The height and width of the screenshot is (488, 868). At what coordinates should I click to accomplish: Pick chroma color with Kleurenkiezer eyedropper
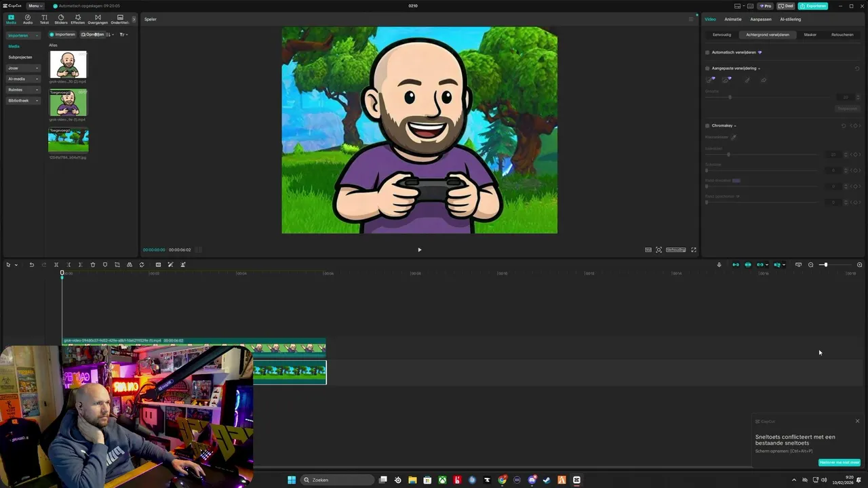734,137
